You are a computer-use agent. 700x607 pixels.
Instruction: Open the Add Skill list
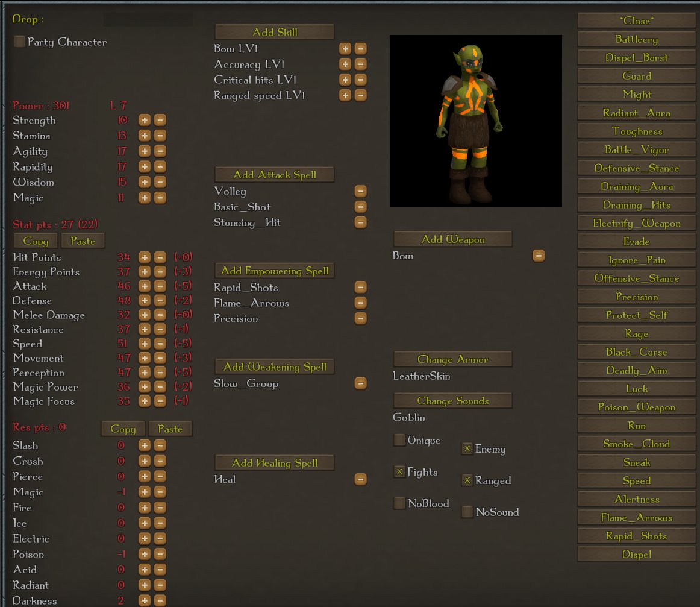[x=275, y=32]
